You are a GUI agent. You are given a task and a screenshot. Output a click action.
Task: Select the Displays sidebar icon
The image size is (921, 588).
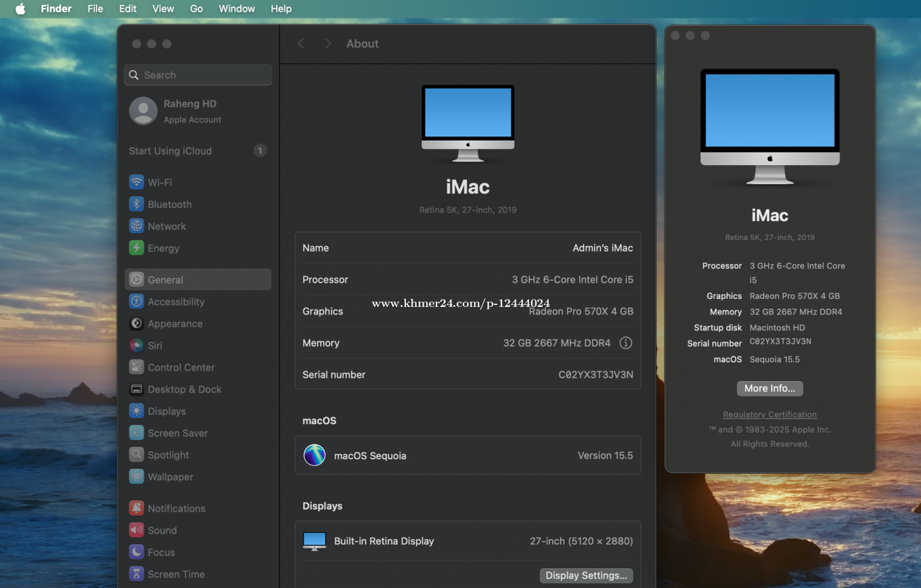click(x=136, y=411)
